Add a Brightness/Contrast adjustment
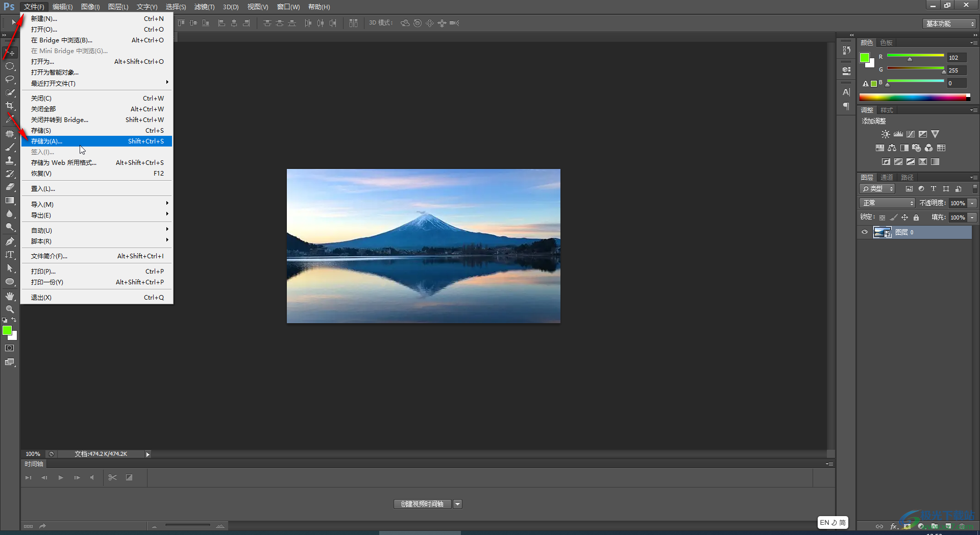Screen dimensions: 980x535 [x=886, y=134]
